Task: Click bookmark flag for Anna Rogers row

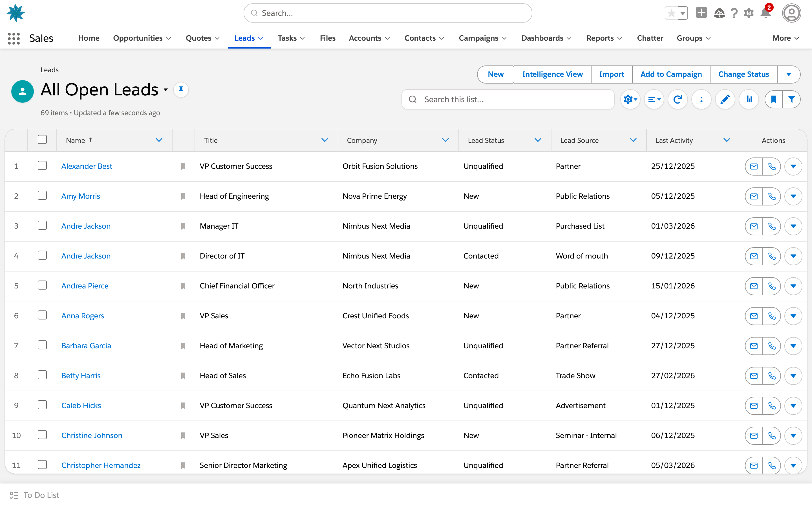Action: [183, 316]
